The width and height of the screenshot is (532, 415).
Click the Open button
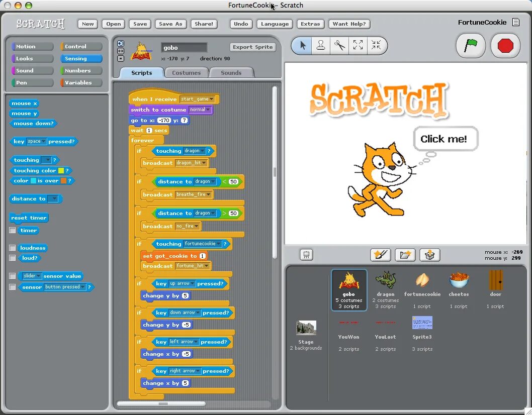coord(113,24)
